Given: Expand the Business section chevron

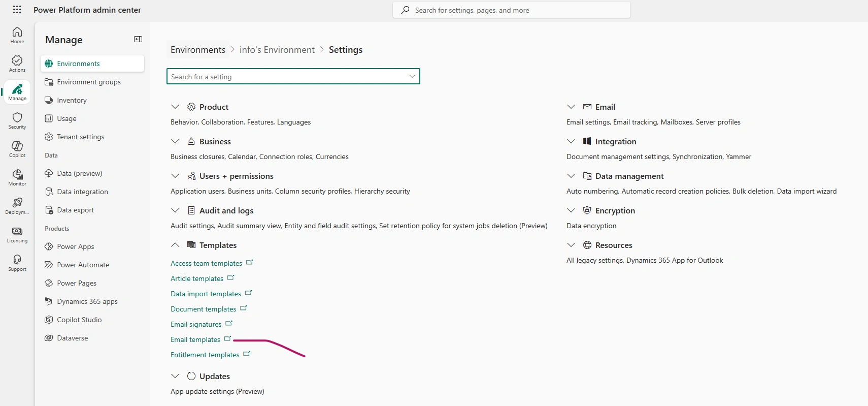Looking at the screenshot, I should click(175, 141).
